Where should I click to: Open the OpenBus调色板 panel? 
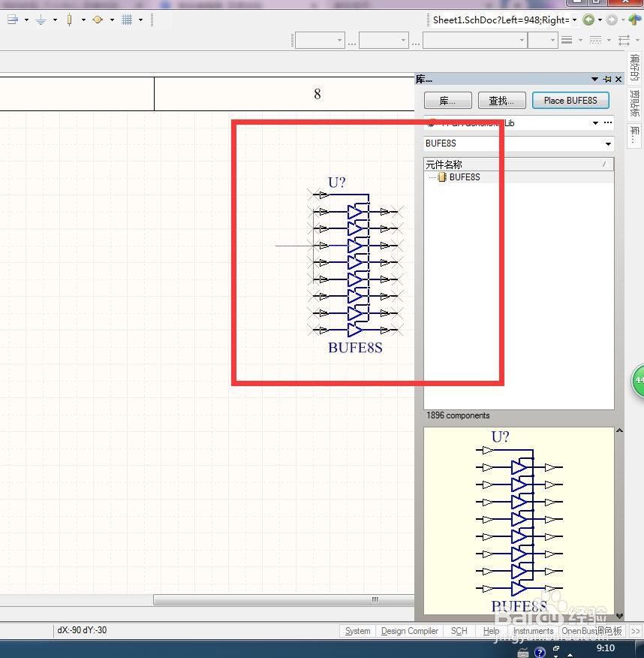point(591,631)
